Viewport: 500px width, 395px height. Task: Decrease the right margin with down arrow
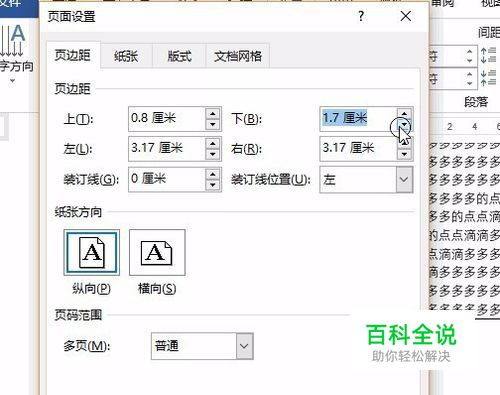(x=404, y=155)
